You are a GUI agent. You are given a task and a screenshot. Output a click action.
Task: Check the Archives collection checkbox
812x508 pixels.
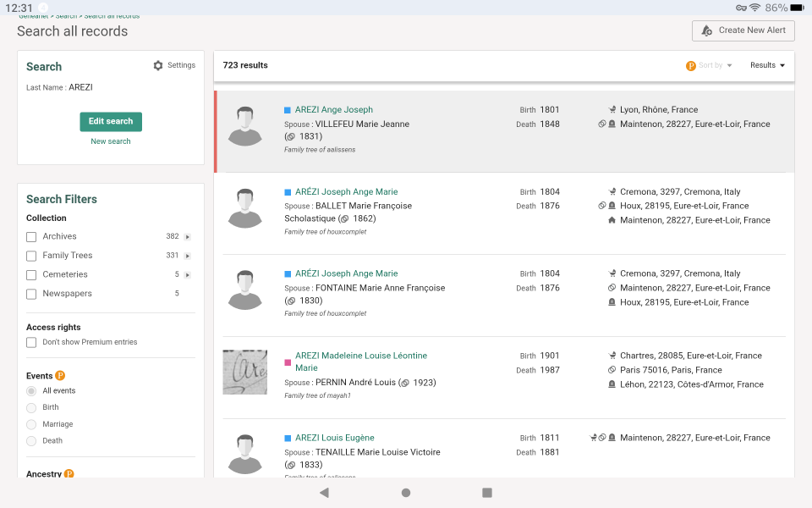(x=31, y=237)
